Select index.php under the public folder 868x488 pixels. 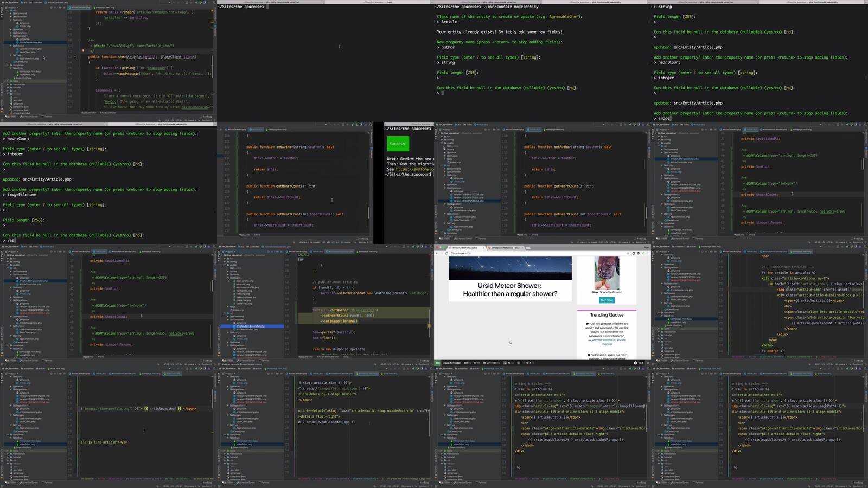click(238, 310)
